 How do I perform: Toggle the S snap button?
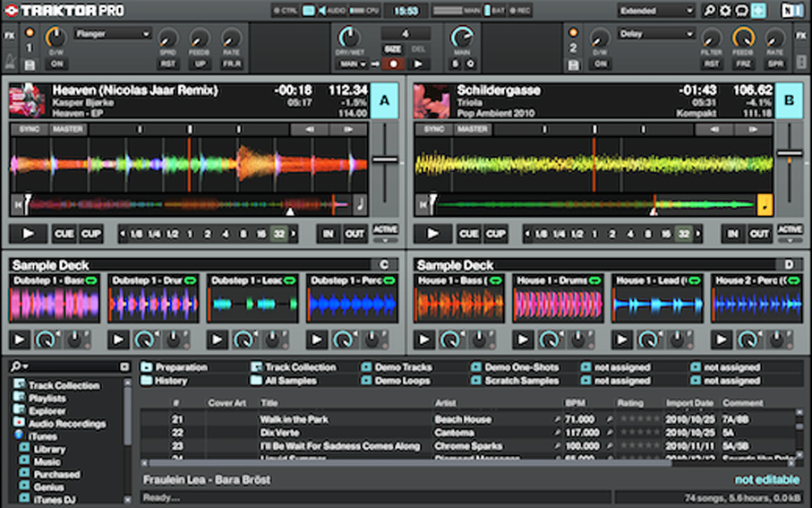(x=455, y=65)
